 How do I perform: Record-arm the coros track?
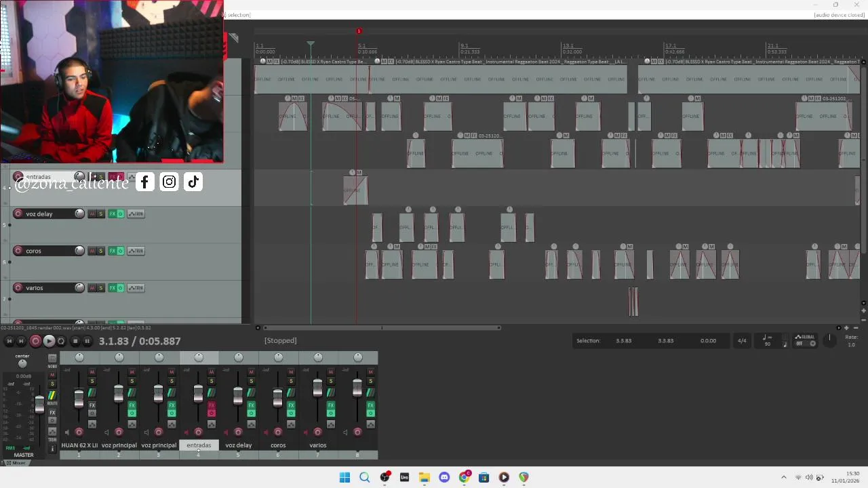tap(18, 251)
